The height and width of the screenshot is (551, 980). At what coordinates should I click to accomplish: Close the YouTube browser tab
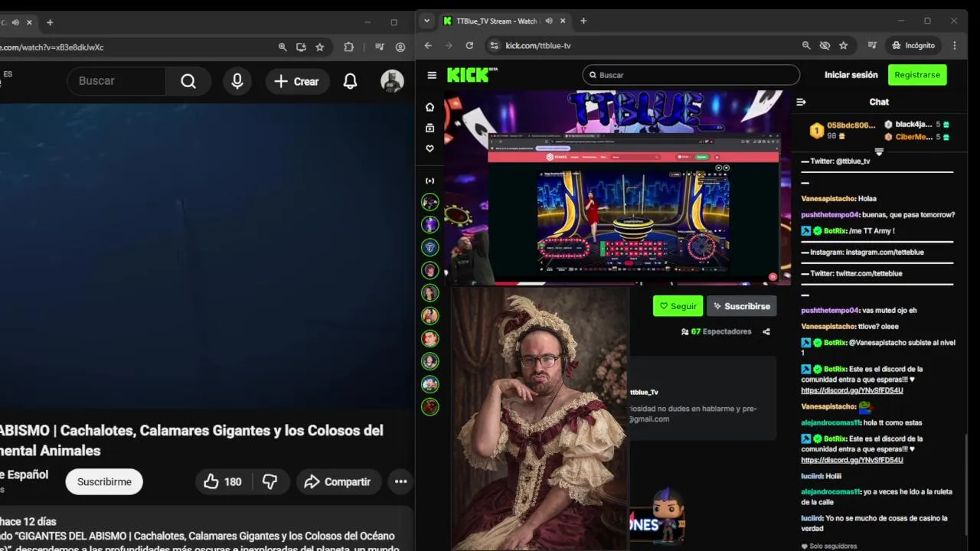[29, 22]
